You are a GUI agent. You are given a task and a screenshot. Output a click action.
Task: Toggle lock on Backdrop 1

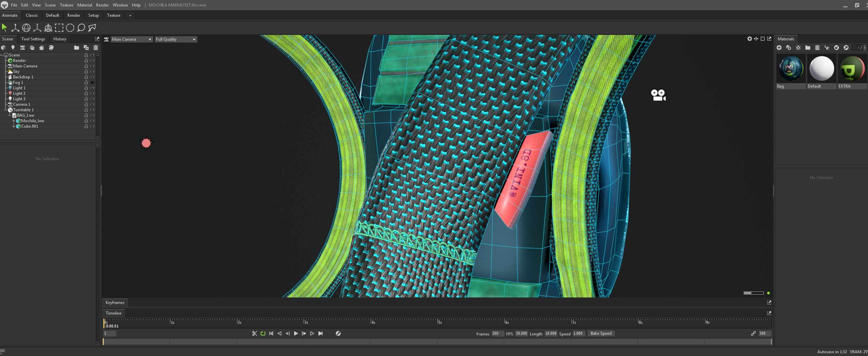[86, 77]
